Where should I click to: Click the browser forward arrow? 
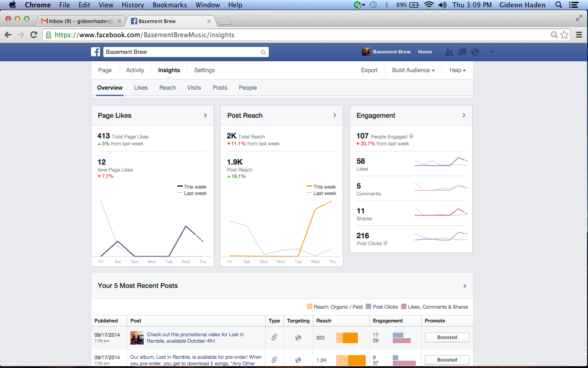(21, 34)
